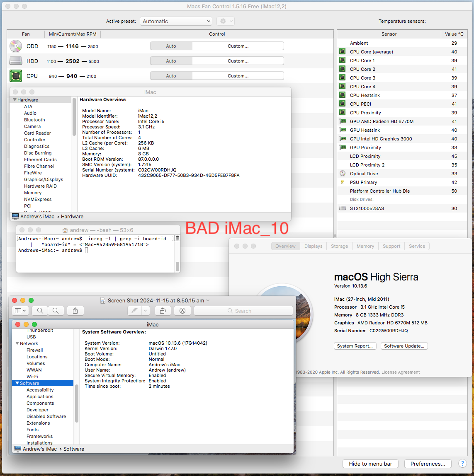Viewport: 474px width, 476px height.
Task: Switch to the Service tab
Action: 417,246
